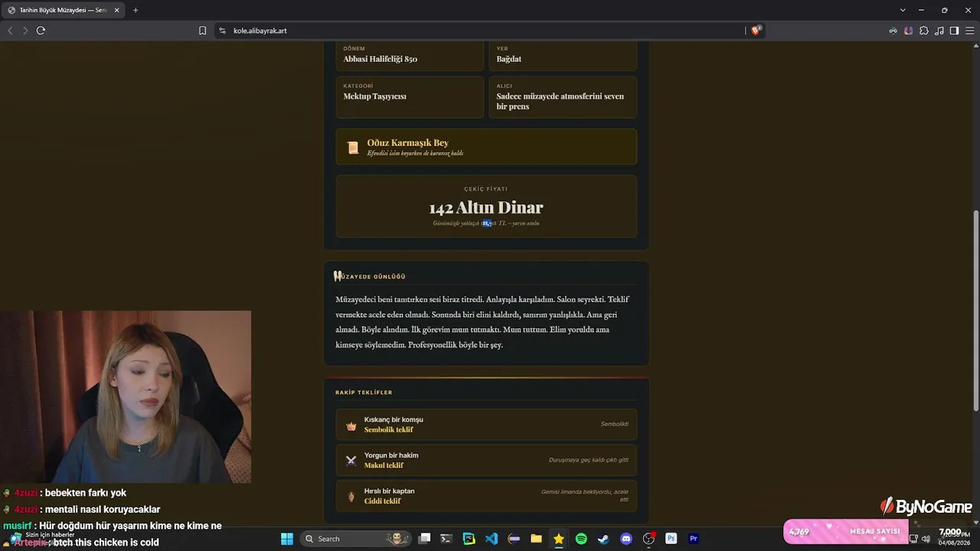Close the Tarihin Büyük Müzaydesi tab
This screenshot has width=980, height=551.
click(x=117, y=10)
